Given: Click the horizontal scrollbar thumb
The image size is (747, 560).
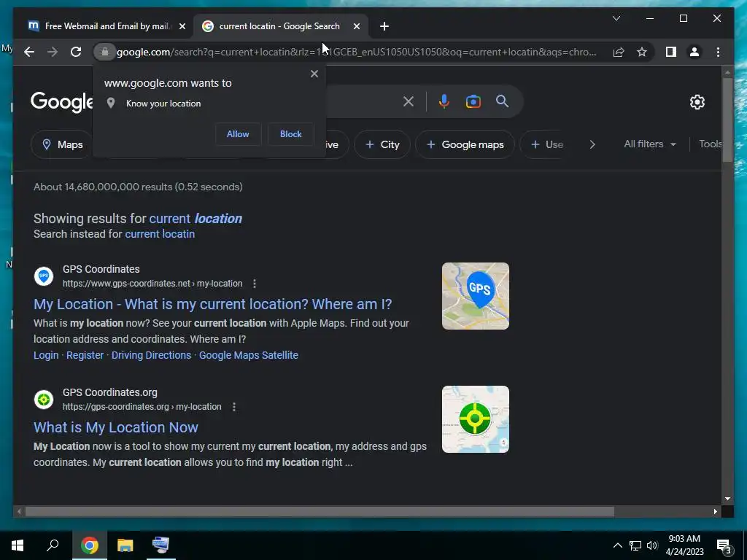Looking at the screenshot, I should coord(320,512).
